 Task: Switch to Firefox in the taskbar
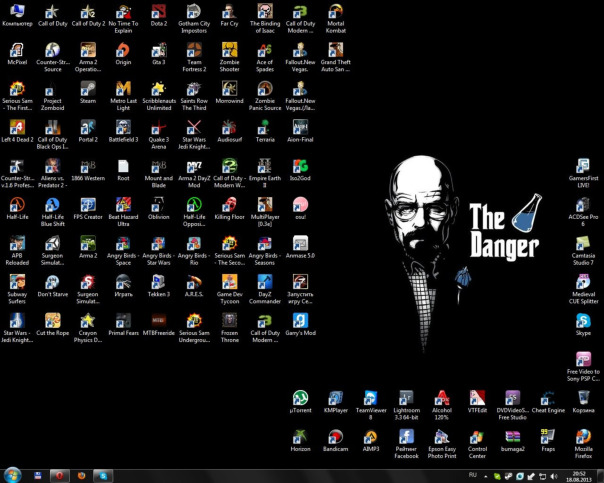point(81,476)
